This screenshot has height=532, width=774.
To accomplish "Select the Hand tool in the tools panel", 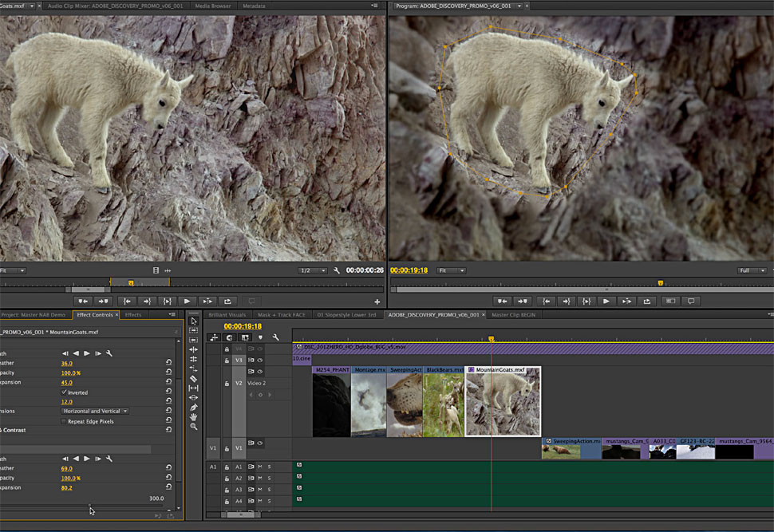I will pyautogui.click(x=194, y=417).
